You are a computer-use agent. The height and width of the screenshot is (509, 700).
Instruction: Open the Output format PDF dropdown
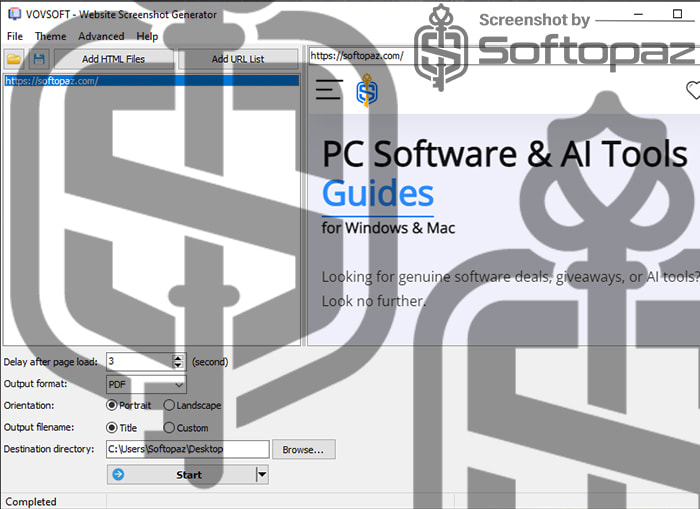(146, 384)
